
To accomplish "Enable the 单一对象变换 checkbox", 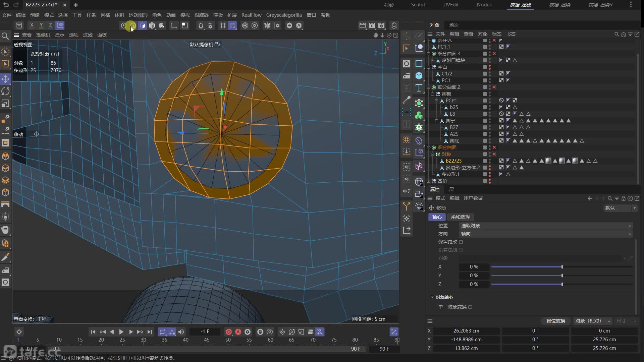I will 470,307.
